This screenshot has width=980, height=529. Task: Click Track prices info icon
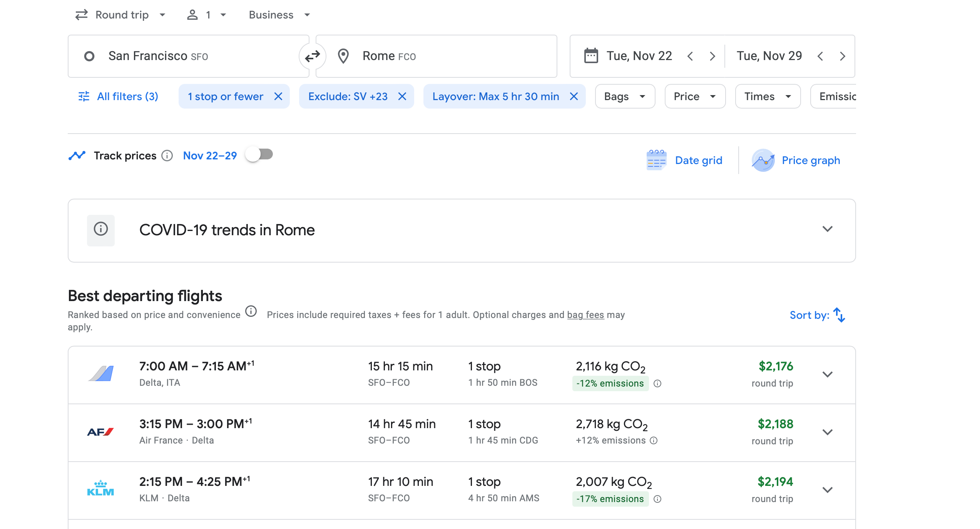coord(167,156)
